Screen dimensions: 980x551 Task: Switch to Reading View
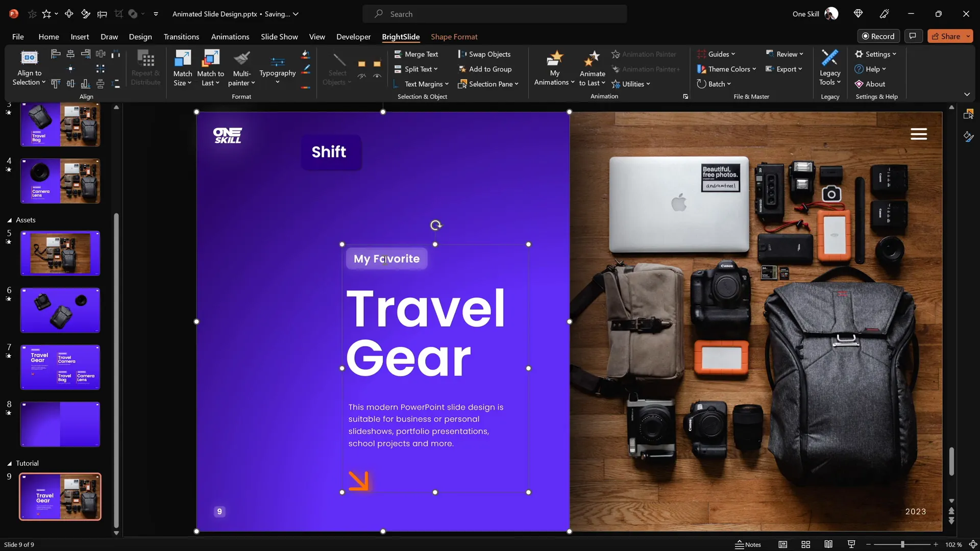tap(828, 544)
